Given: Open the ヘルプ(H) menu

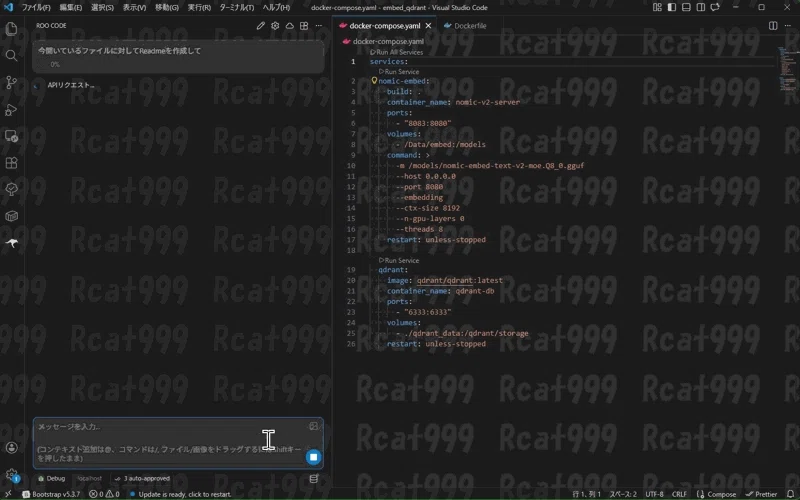Looking at the screenshot, I should [x=276, y=8].
